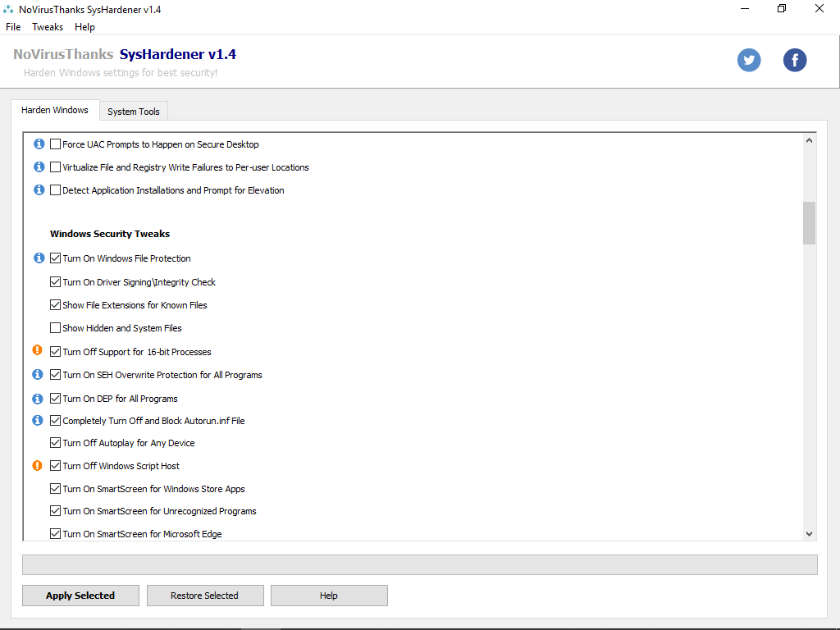
Task: Uncheck Turn On Windows File Protection
Action: [x=55, y=258]
